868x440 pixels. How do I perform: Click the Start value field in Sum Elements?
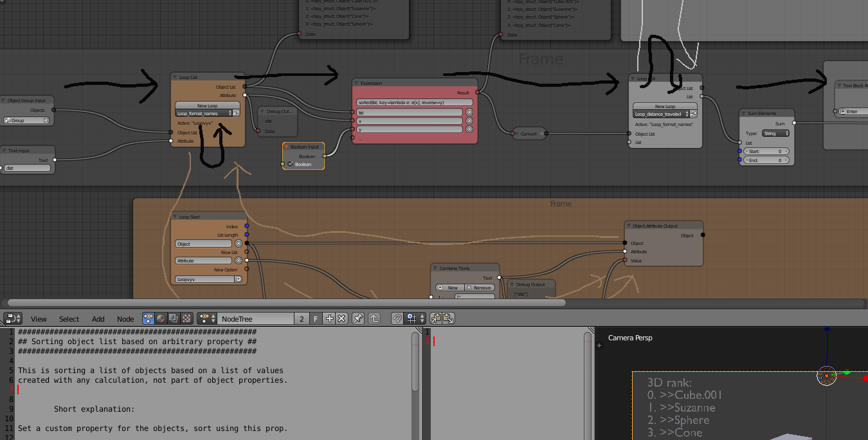point(767,151)
